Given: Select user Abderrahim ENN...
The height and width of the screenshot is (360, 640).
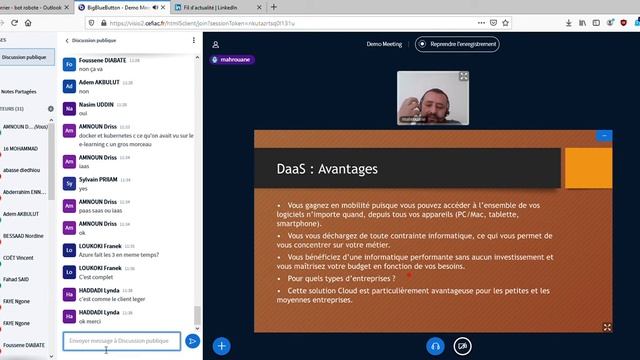Looking at the screenshot, I should [24, 192].
